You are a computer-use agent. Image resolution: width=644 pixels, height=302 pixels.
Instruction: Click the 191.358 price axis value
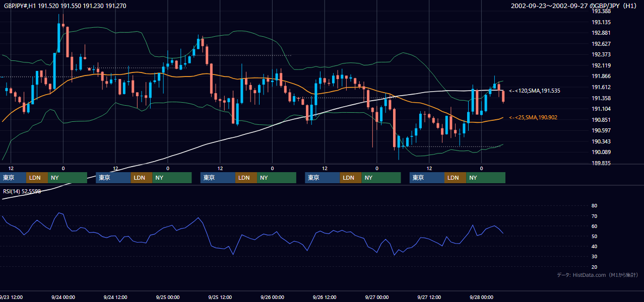[x=601, y=98]
